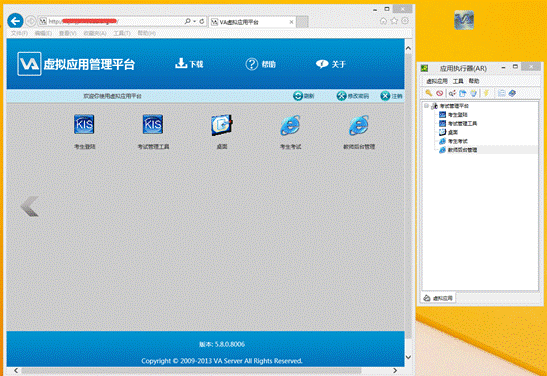The width and height of the screenshot is (547, 376).
Task: Open the browser 收藏夹(A) menu
Action: click(x=95, y=33)
